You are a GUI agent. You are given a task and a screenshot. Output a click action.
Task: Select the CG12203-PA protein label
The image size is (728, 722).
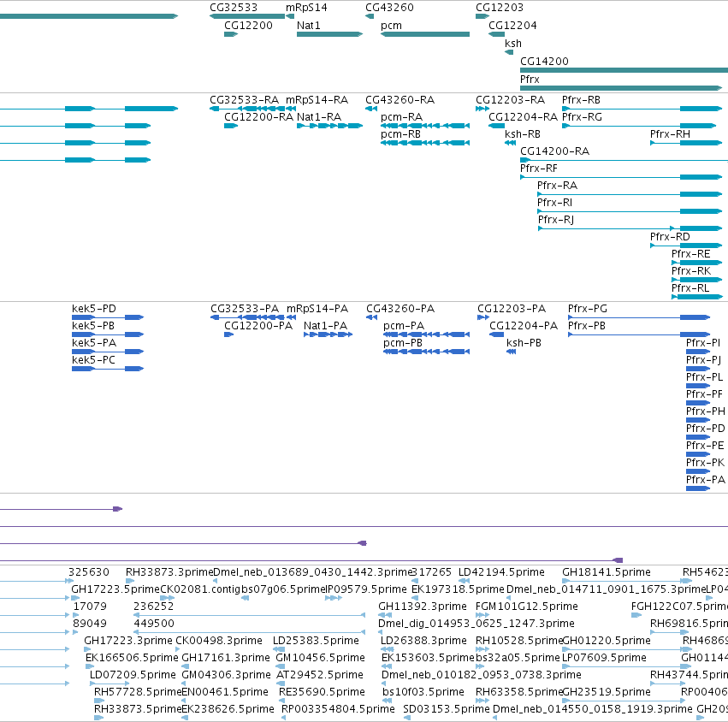[512, 309]
